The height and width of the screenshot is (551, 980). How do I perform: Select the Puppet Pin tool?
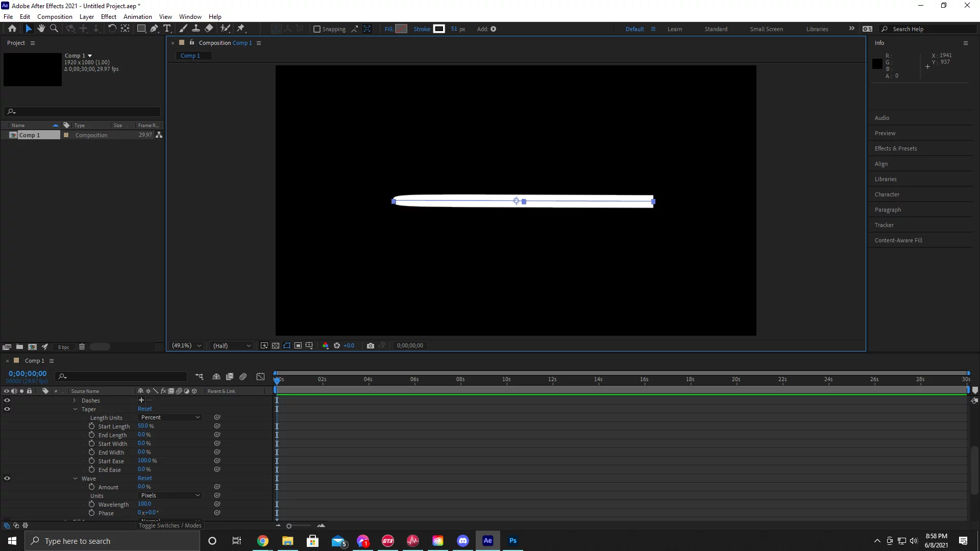tap(241, 29)
